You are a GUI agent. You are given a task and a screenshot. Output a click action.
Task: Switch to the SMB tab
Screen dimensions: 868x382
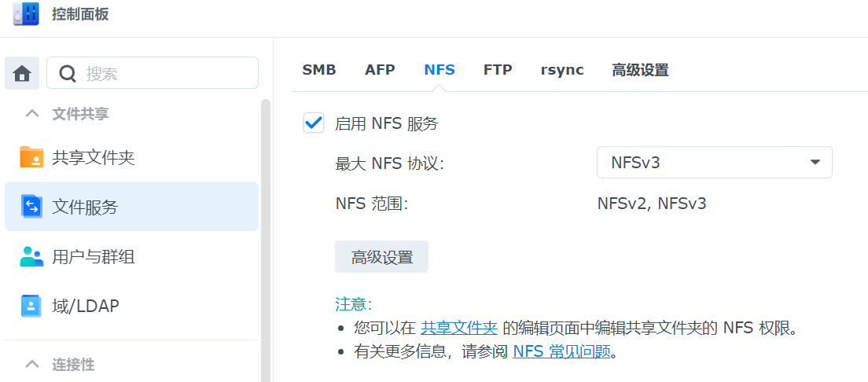[319, 70]
